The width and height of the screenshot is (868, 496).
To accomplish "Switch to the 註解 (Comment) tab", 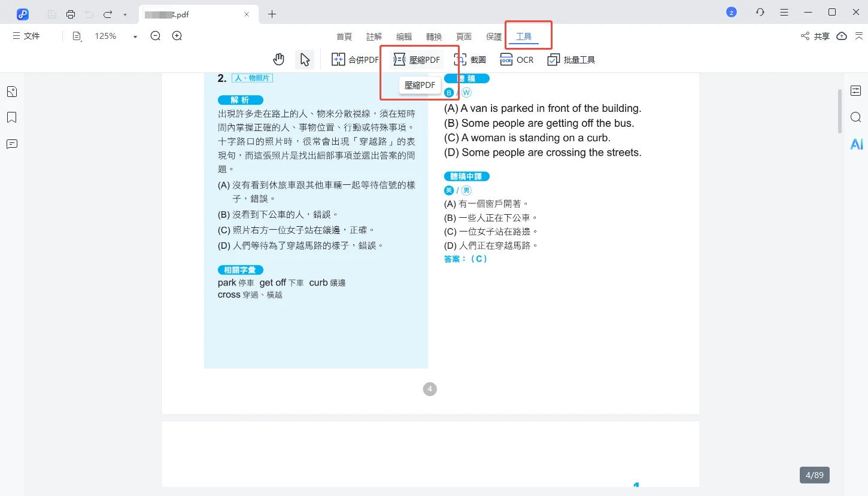I will tap(374, 36).
